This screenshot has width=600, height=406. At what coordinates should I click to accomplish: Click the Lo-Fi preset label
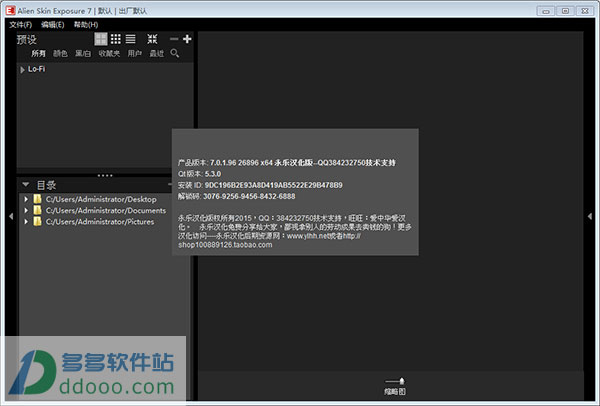click(36, 69)
